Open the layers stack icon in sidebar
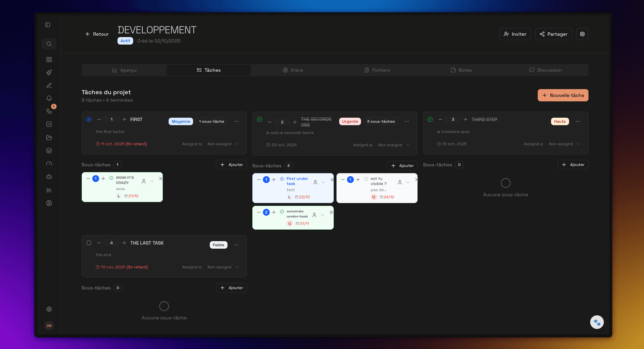This screenshot has height=349, width=644. (49, 151)
